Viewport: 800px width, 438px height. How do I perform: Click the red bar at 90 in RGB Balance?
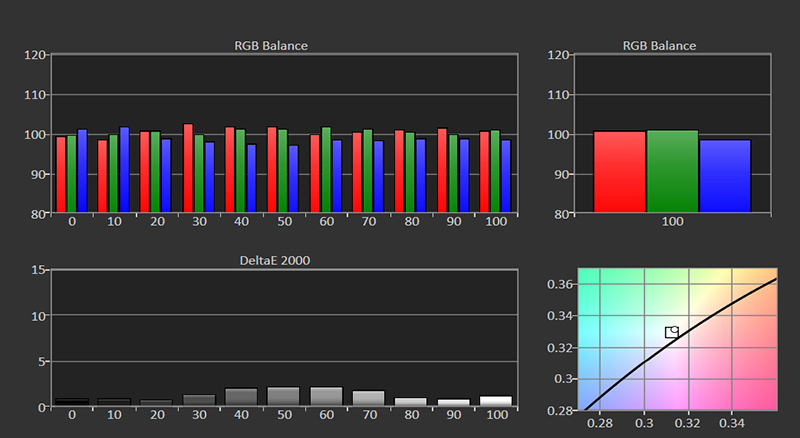click(x=442, y=171)
